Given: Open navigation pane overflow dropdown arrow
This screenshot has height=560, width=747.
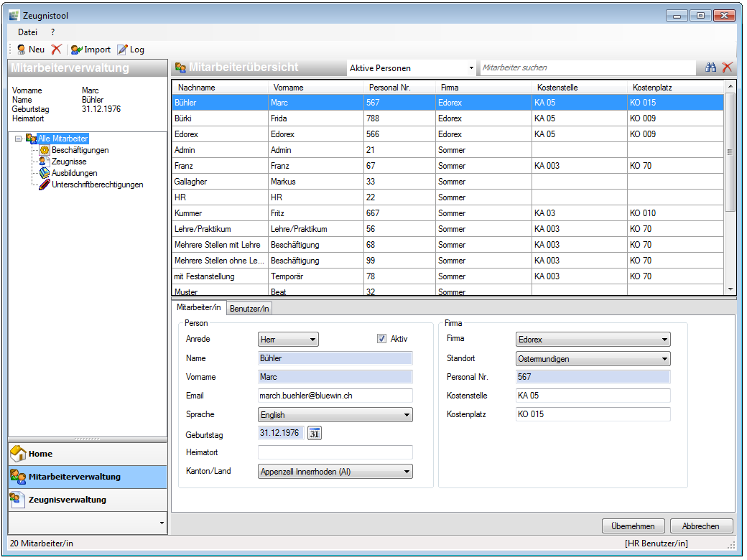Looking at the screenshot, I should click(x=162, y=523).
